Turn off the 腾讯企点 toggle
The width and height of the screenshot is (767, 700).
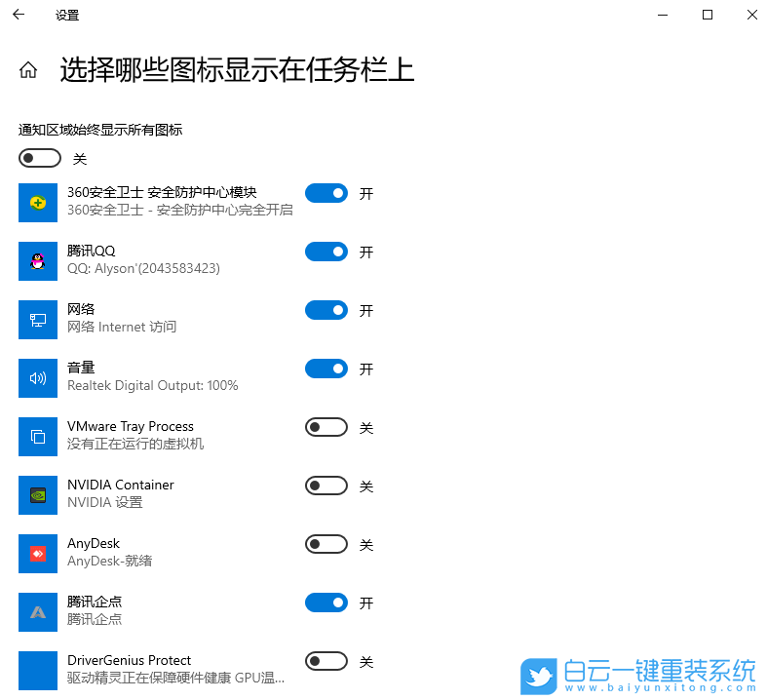(x=326, y=603)
